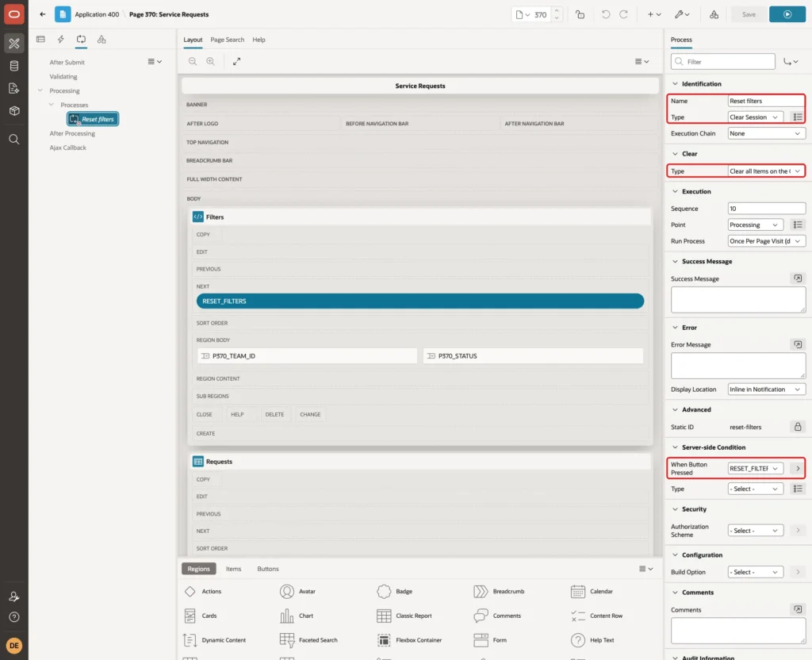This screenshot has width=812, height=660.
Task: Switch to the Dynamic Actions lightning tab
Action: (x=60, y=40)
